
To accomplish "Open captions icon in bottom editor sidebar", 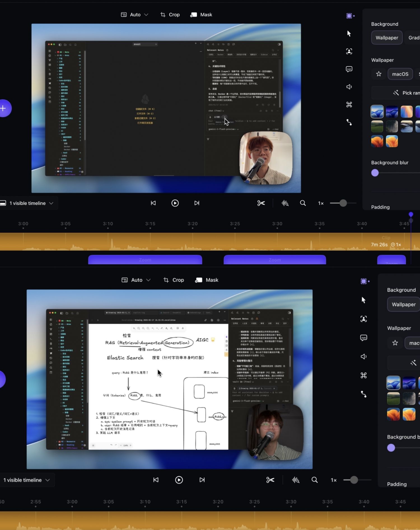I will coord(363,338).
